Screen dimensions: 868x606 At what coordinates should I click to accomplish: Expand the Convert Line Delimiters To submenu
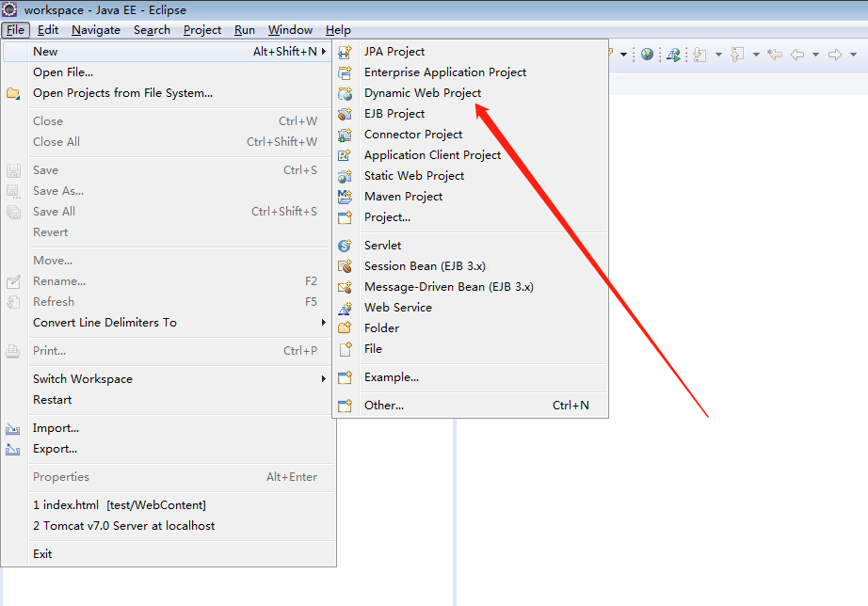coord(169,323)
